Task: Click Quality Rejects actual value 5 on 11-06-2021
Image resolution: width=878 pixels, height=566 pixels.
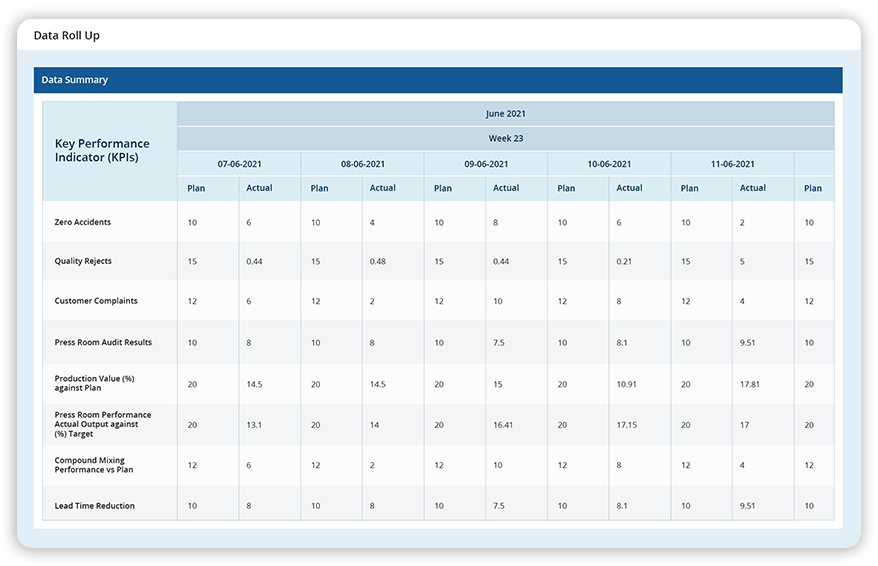Action: click(x=742, y=261)
